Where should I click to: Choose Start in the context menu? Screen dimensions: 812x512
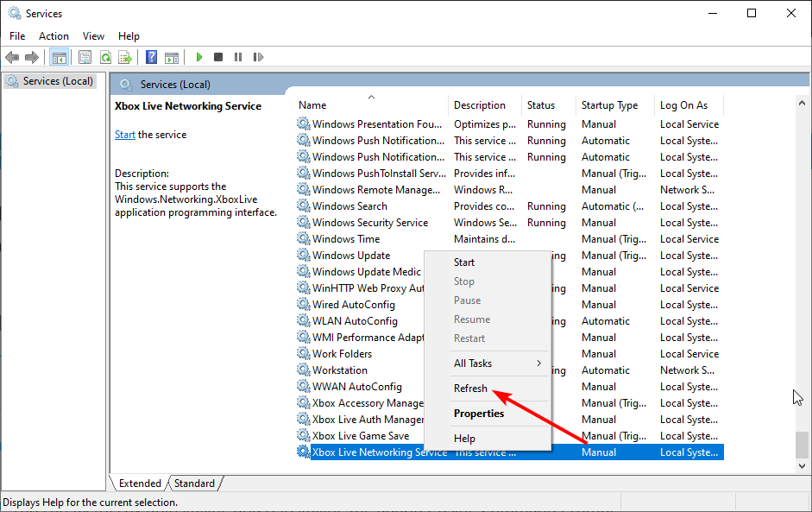tap(487, 262)
